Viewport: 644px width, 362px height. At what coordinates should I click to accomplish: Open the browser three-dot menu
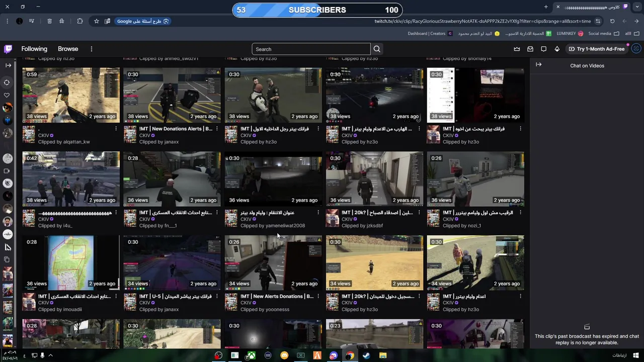pos(7,21)
